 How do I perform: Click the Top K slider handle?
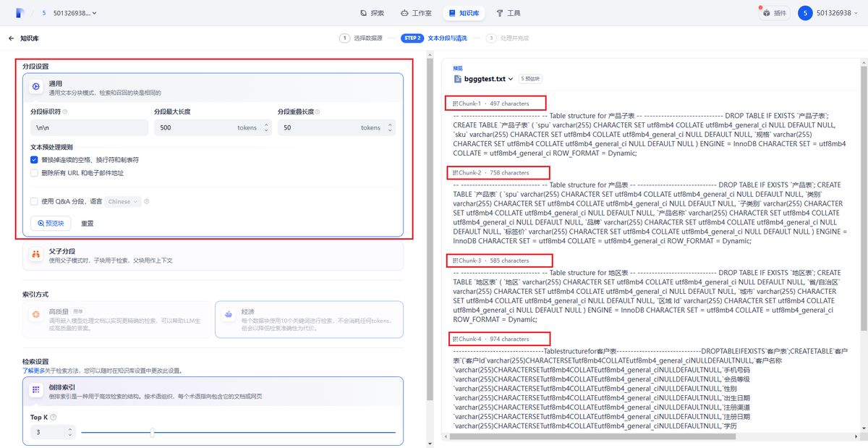pos(152,432)
